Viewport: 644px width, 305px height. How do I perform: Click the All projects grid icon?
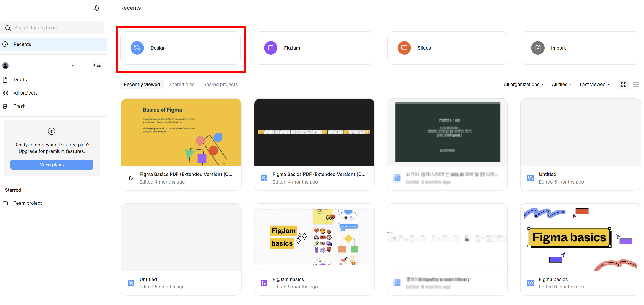(5, 93)
